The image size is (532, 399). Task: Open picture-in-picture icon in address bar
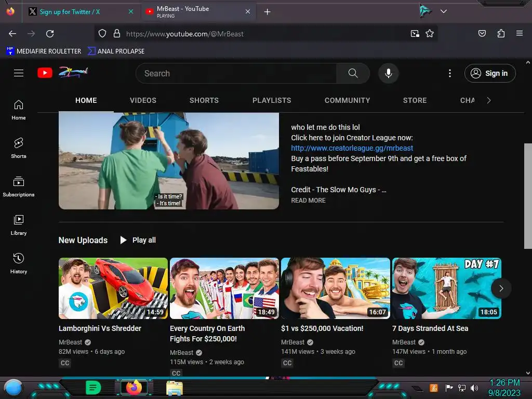click(x=415, y=34)
